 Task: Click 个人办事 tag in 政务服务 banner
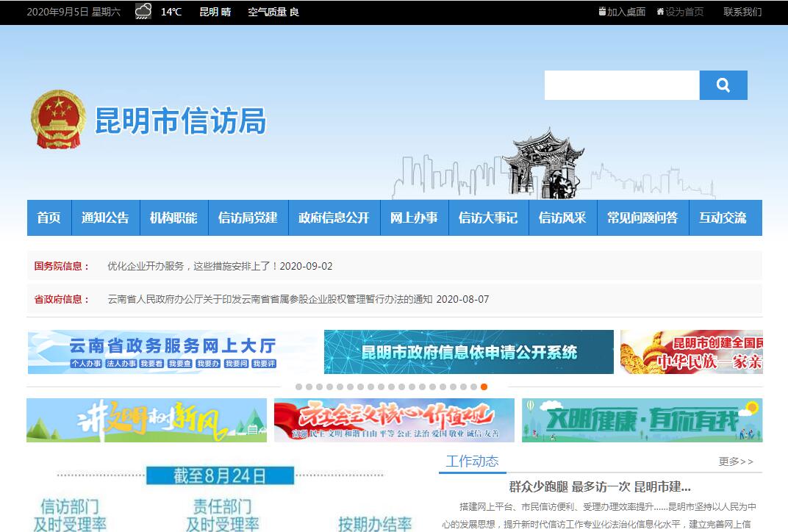[x=86, y=363]
